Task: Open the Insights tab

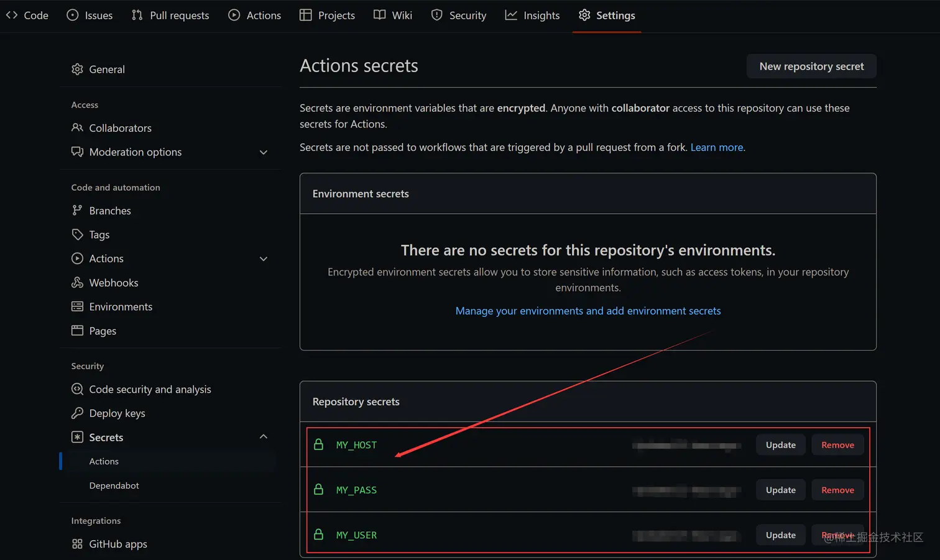Action: pos(532,16)
